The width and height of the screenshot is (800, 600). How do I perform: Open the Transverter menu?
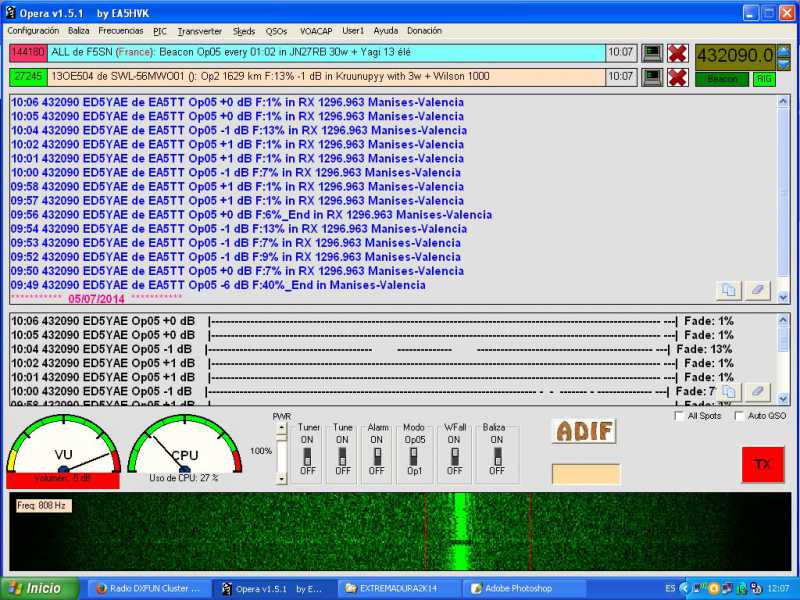click(199, 31)
